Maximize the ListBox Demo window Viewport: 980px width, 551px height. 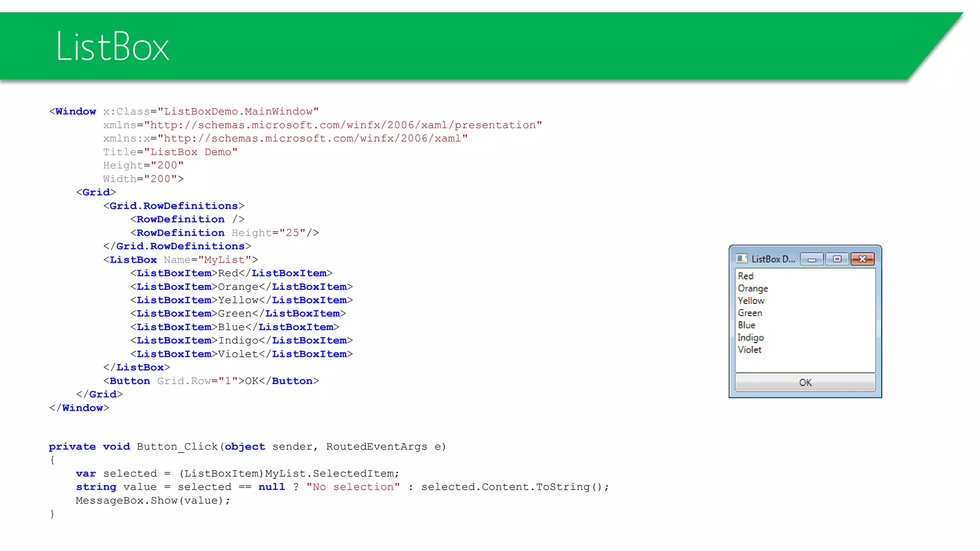837,259
